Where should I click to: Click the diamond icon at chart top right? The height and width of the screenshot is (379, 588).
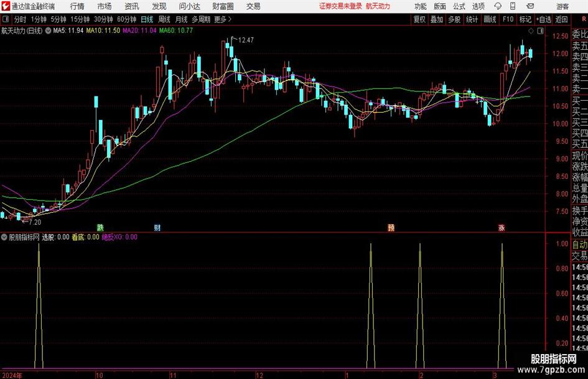point(531,31)
